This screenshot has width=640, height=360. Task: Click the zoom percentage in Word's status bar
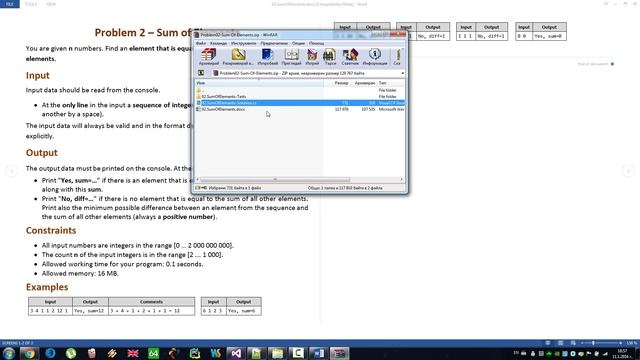631,343
